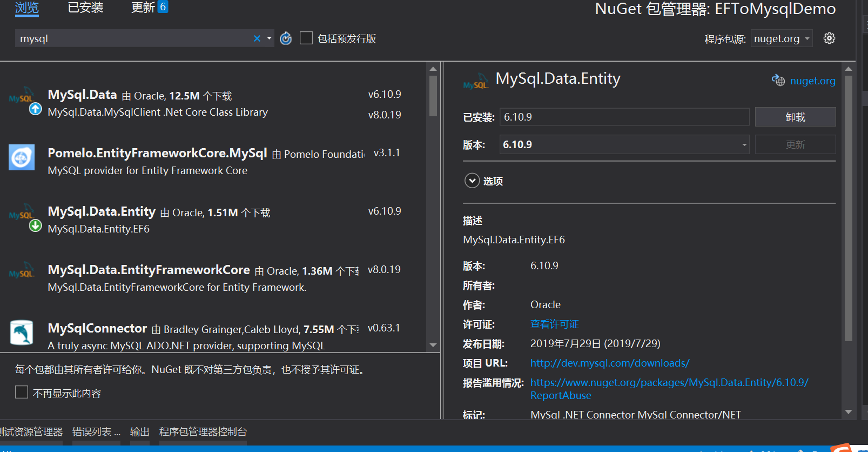Expand the 选项 (Options) section
This screenshot has height=452, width=868.
(472, 181)
